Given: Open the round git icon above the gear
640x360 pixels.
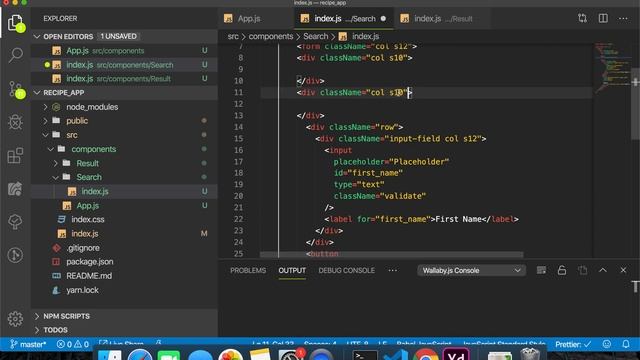Looking at the screenshot, I should [15, 255].
